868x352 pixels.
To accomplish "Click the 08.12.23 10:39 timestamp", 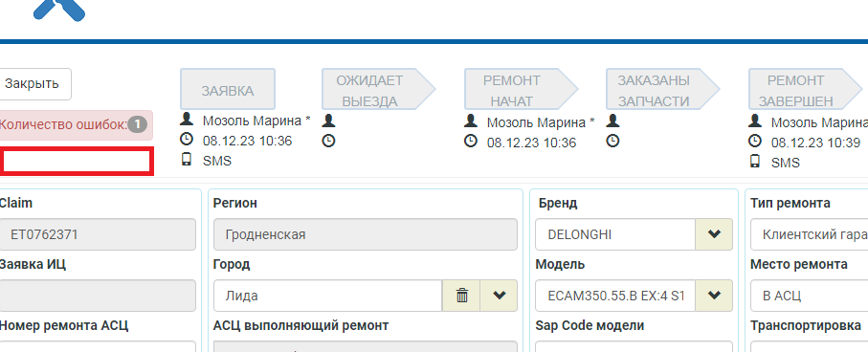I will pos(815,143).
